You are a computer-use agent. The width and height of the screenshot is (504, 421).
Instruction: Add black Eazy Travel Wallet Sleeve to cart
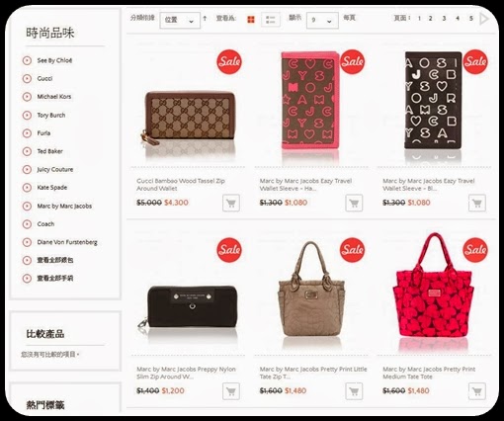coord(477,203)
